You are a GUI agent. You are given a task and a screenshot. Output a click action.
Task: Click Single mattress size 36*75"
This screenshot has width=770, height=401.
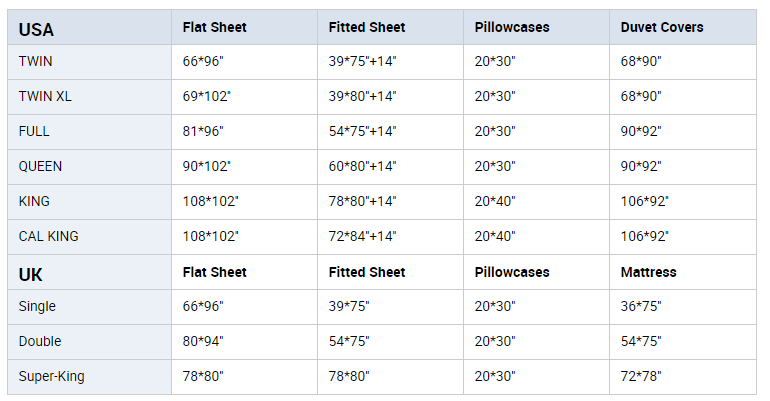click(x=640, y=306)
